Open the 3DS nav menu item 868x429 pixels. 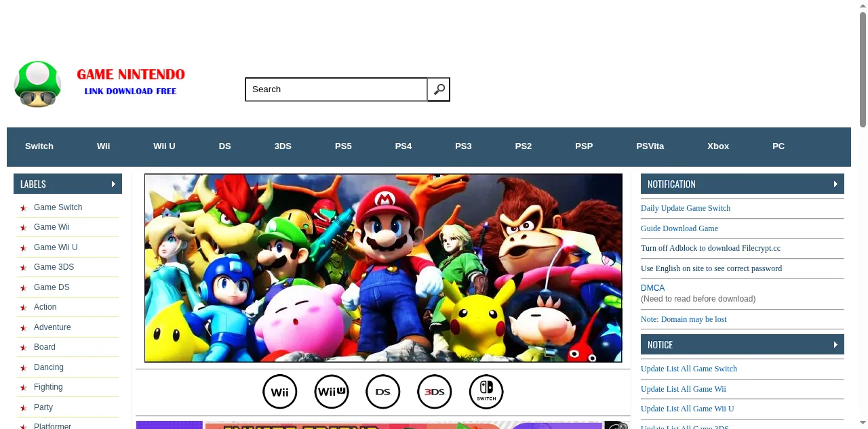tap(283, 146)
